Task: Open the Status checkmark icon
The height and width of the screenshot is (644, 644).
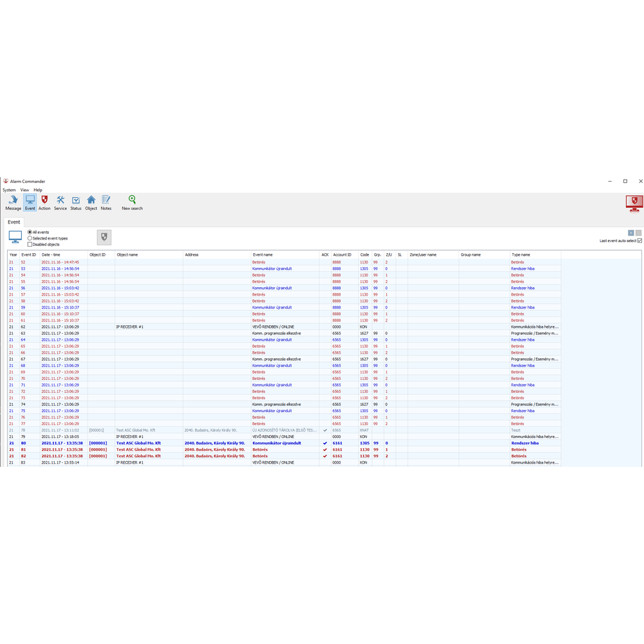Action: point(76,203)
